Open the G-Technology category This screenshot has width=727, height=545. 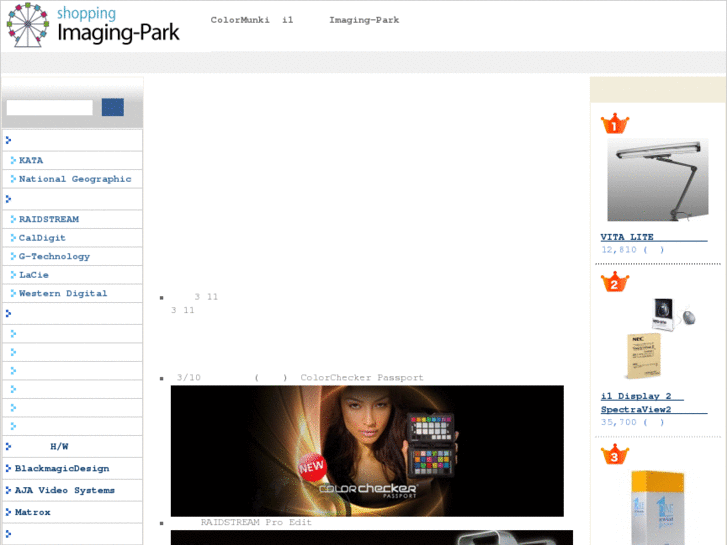coord(54,256)
